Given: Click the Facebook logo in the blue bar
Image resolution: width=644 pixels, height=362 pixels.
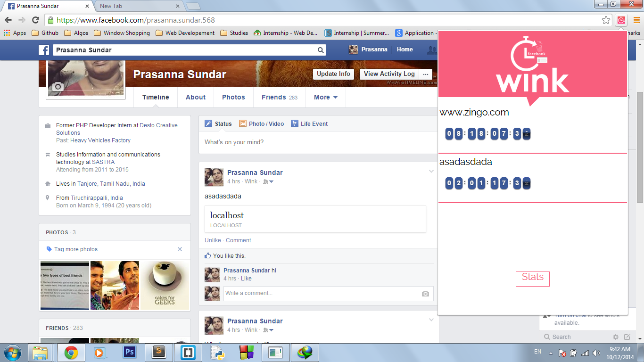Looking at the screenshot, I should pyautogui.click(x=44, y=50).
